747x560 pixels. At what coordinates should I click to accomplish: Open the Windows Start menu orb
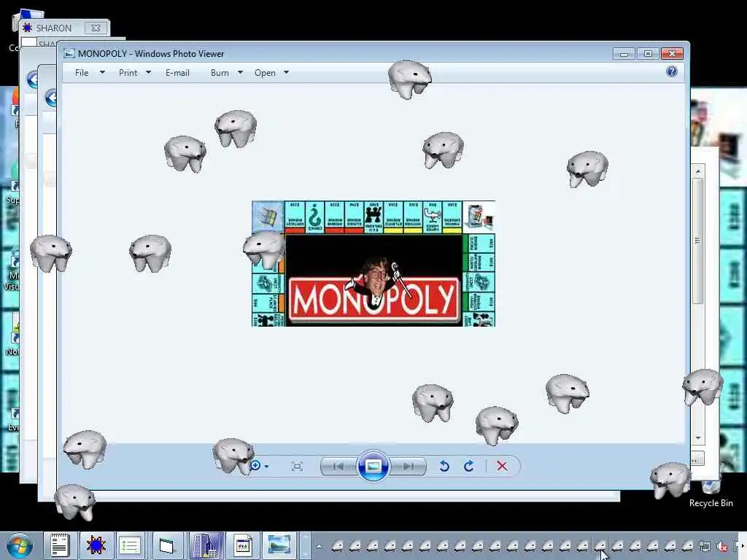click(20, 545)
